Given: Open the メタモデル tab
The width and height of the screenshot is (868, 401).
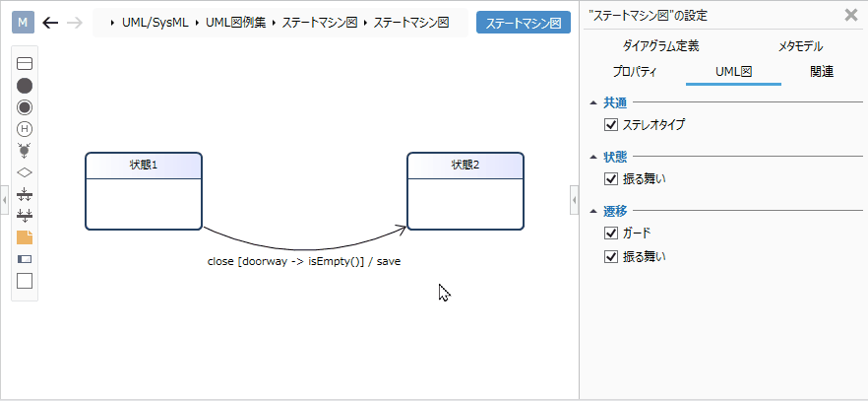Looking at the screenshot, I should pos(799,46).
